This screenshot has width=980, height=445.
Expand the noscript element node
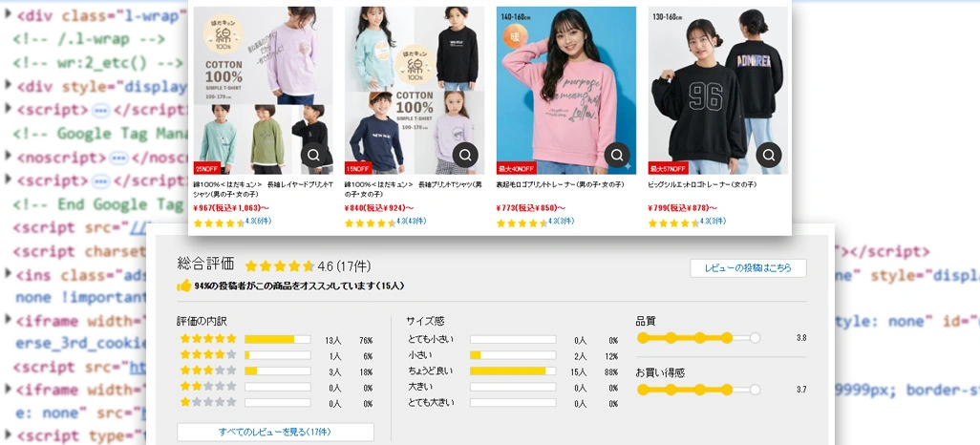click(9, 157)
